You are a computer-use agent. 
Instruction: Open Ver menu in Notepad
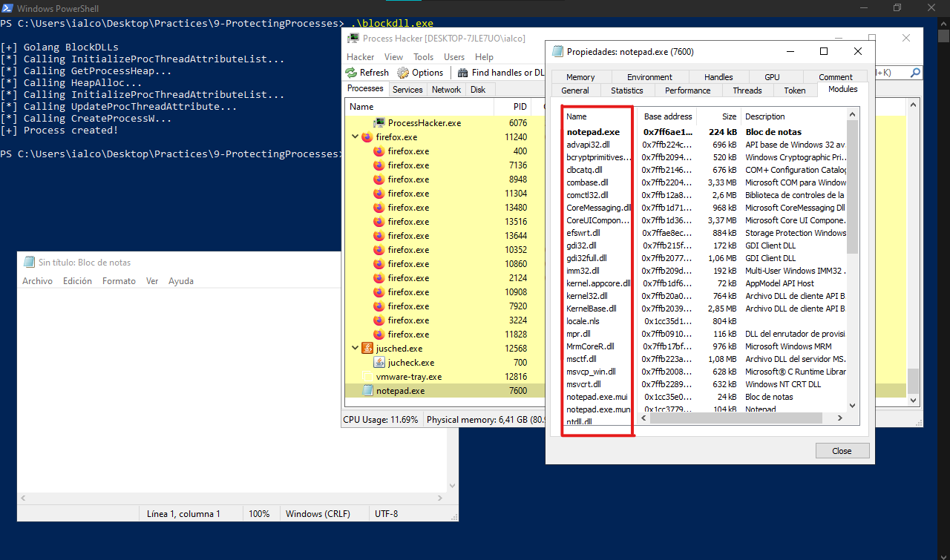coord(152,281)
